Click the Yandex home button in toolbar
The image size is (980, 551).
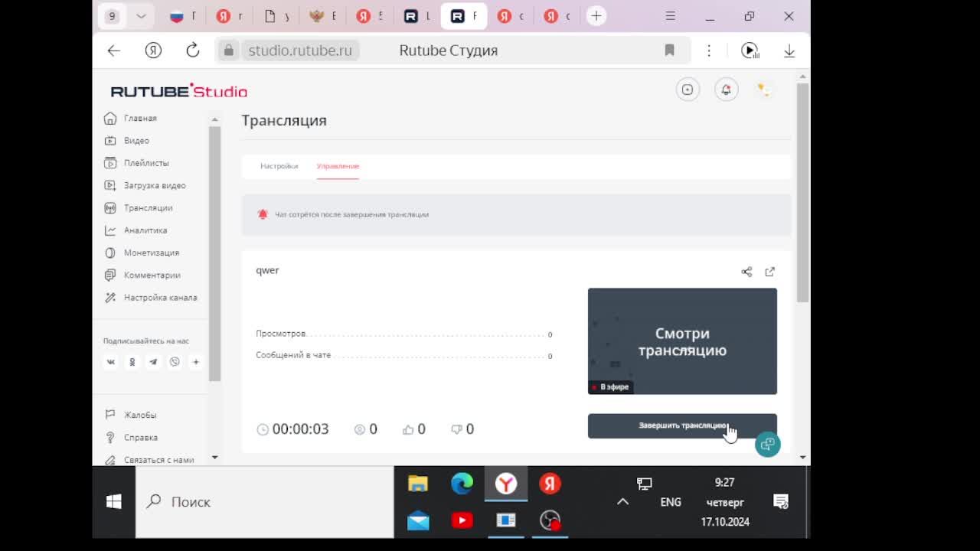pos(153,51)
